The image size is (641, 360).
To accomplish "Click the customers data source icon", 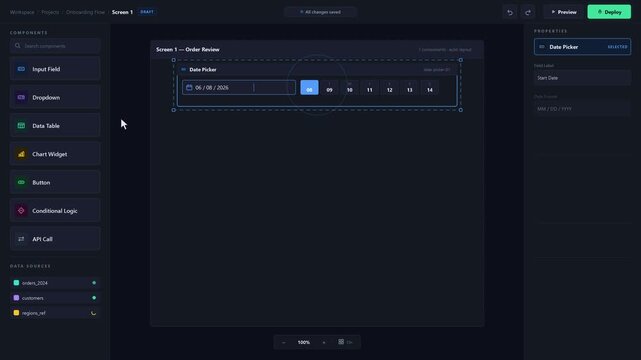I will pos(16,298).
